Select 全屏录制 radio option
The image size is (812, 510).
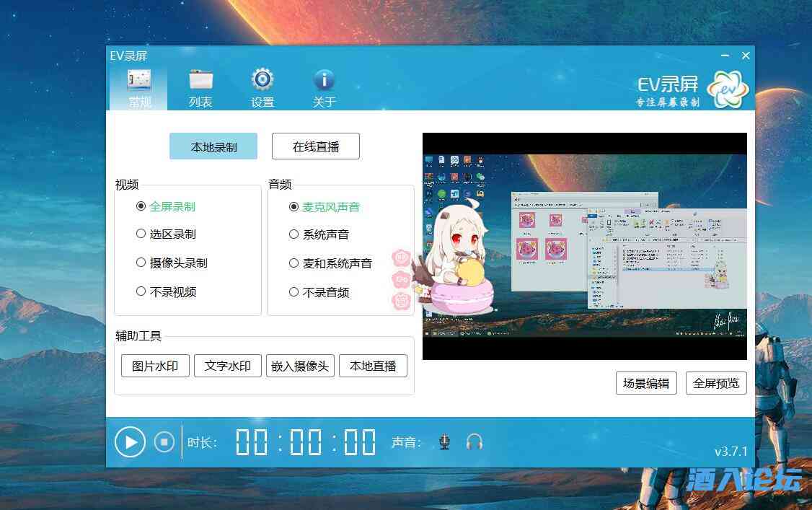pyautogui.click(x=166, y=206)
